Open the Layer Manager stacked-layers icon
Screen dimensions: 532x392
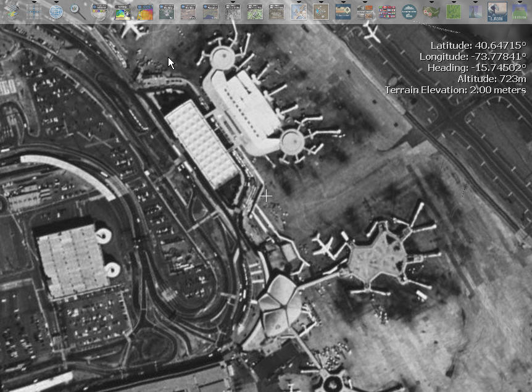[x=12, y=11]
